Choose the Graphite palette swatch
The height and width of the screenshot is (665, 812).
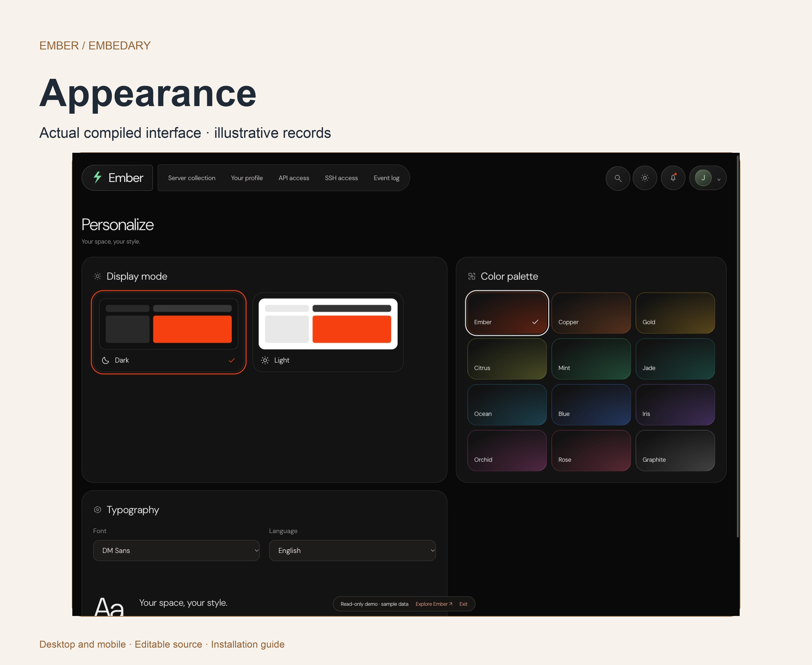(x=675, y=451)
